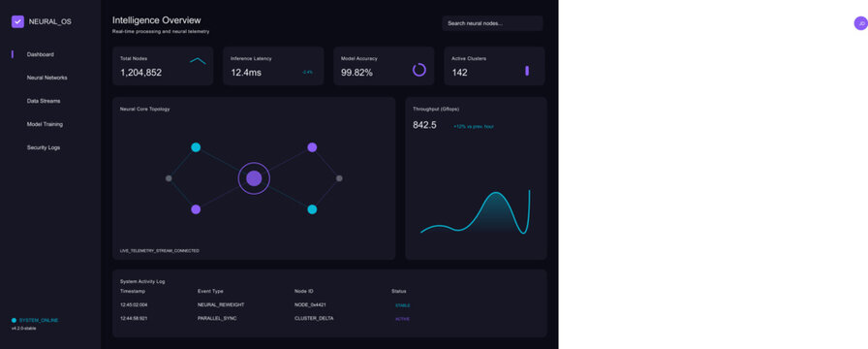Select the NODE_0x4421 cell

pos(310,304)
